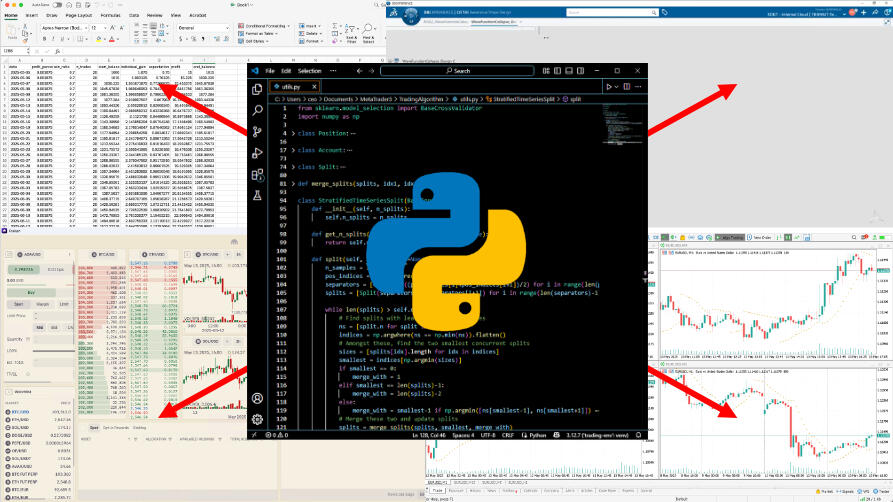
Task: Open Accounts menu in VS Code activity bar
Action: (257, 398)
